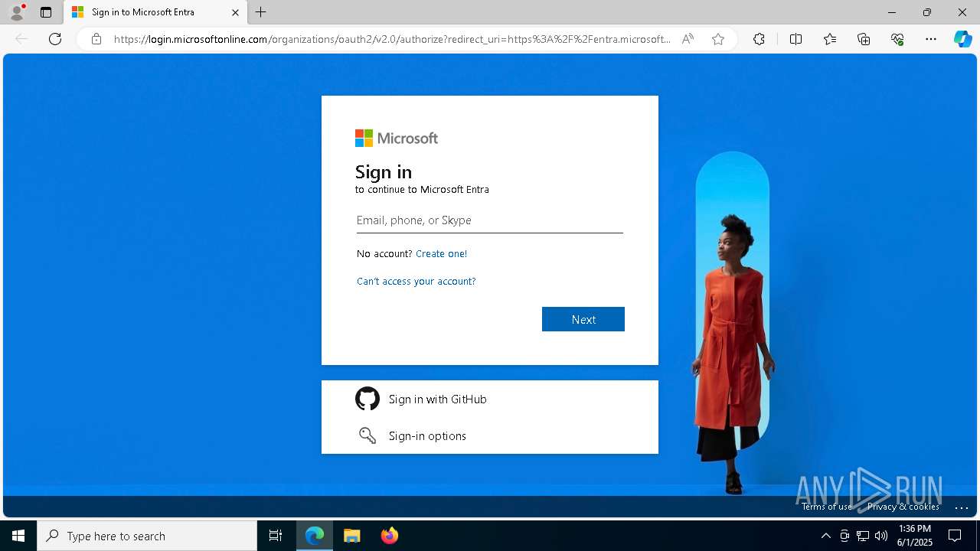Open Task View on the taskbar
This screenshot has width=980, height=551.
tap(276, 536)
